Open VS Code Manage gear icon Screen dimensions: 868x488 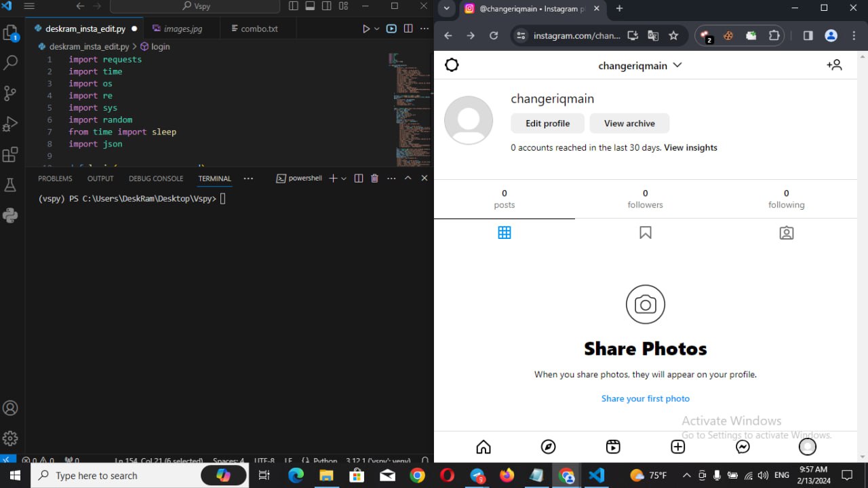(10, 438)
